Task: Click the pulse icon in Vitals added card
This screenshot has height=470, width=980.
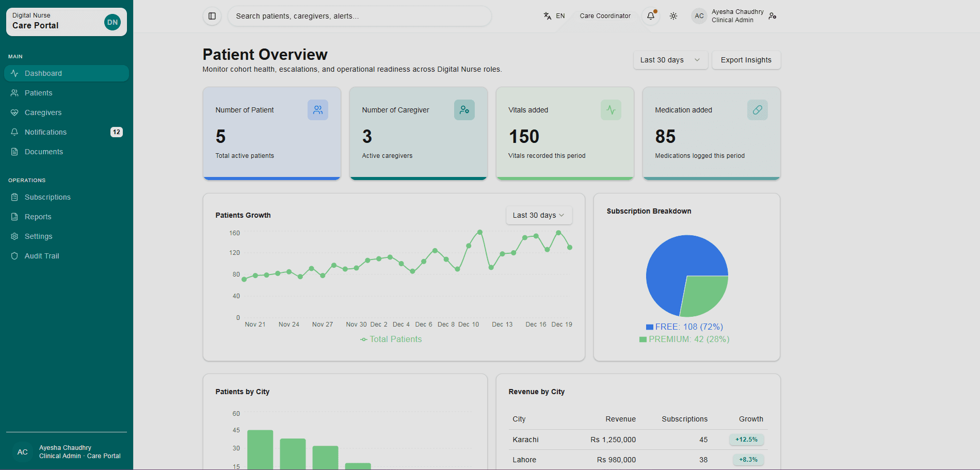Action: tap(611, 110)
